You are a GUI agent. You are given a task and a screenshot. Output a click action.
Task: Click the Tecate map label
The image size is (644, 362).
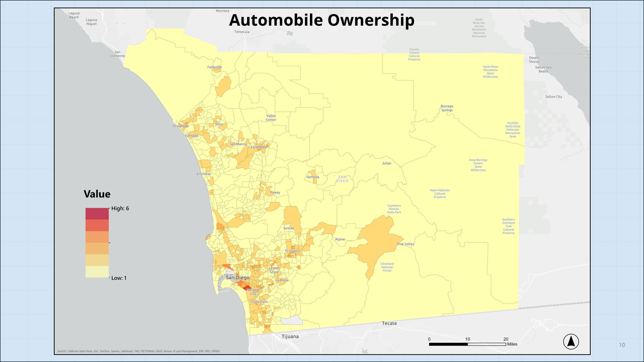[x=389, y=323]
